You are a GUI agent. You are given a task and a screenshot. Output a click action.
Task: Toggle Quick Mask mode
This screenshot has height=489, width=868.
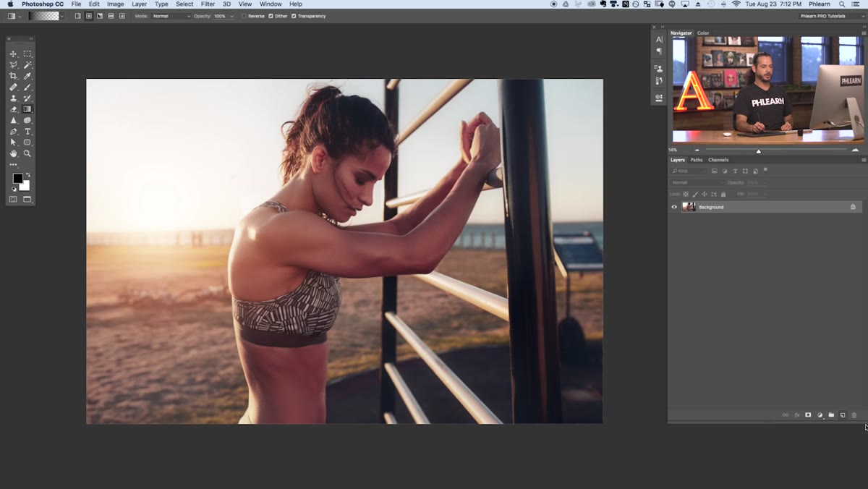(x=13, y=199)
